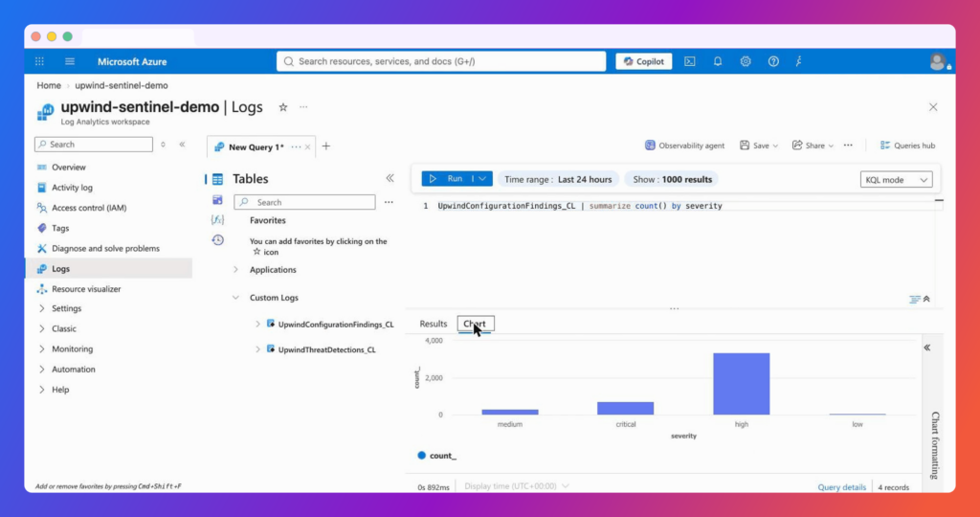Viewport: 980px width, 517px height.
Task: Collapse the Tables panel with the double chevron
Action: click(390, 178)
